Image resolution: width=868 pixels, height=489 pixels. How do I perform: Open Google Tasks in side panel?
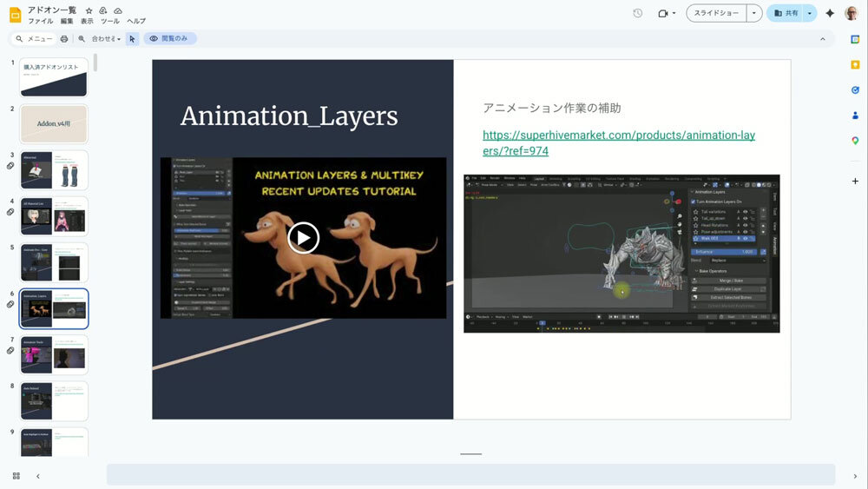click(855, 89)
